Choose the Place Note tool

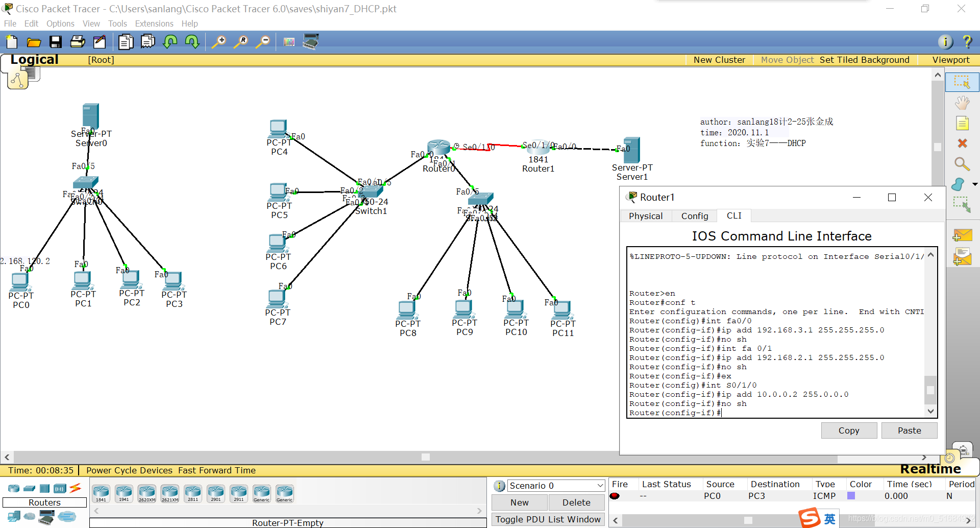962,124
